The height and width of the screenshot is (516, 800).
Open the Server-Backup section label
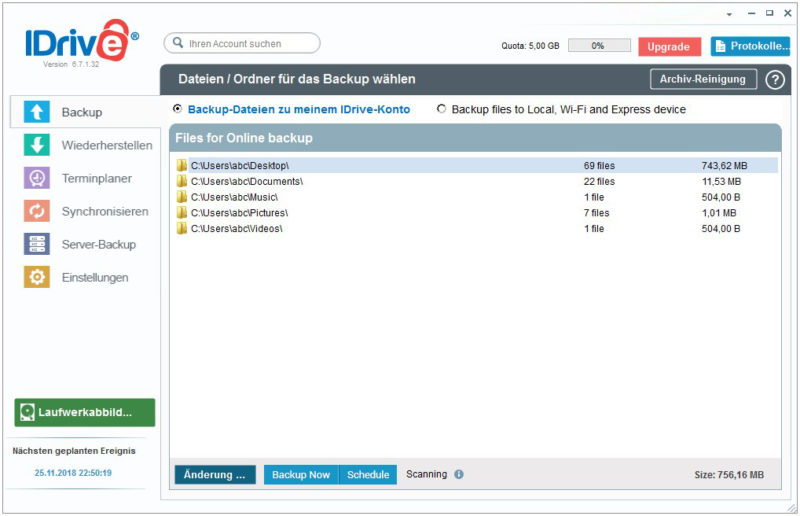point(99,244)
